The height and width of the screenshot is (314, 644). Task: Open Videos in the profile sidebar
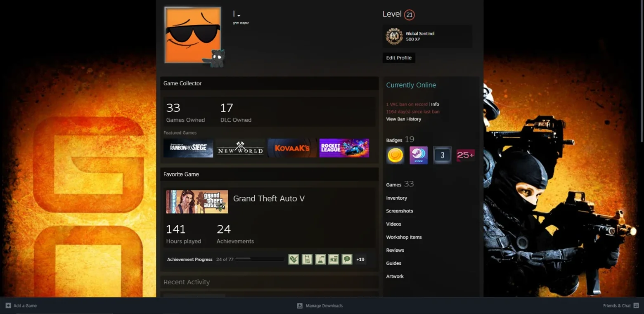(394, 224)
